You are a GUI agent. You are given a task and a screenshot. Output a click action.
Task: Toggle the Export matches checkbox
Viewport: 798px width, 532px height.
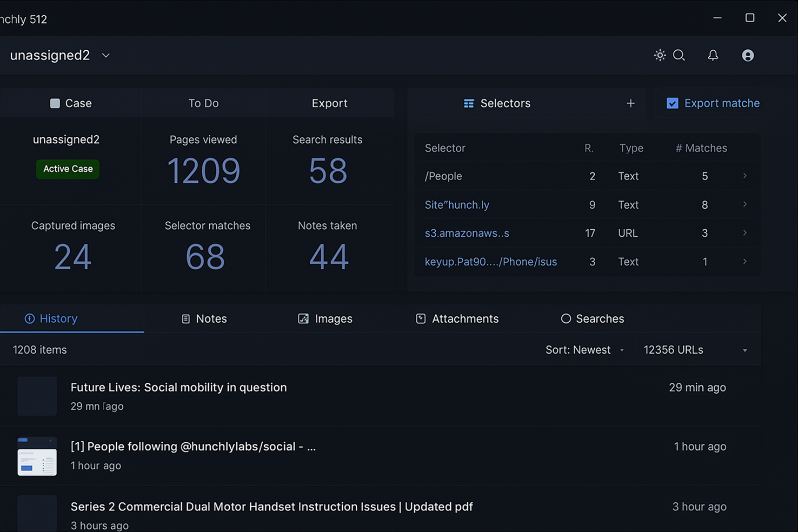tap(672, 103)
